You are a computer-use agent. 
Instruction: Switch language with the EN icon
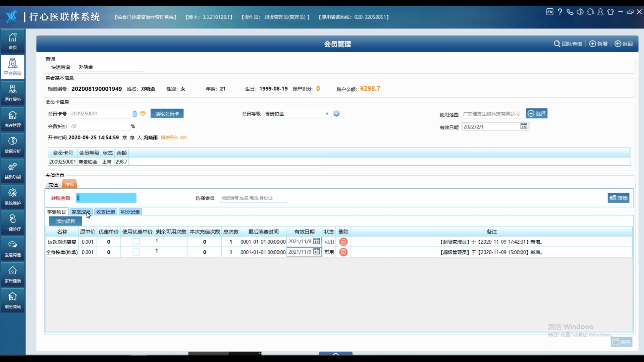point(550,12)
